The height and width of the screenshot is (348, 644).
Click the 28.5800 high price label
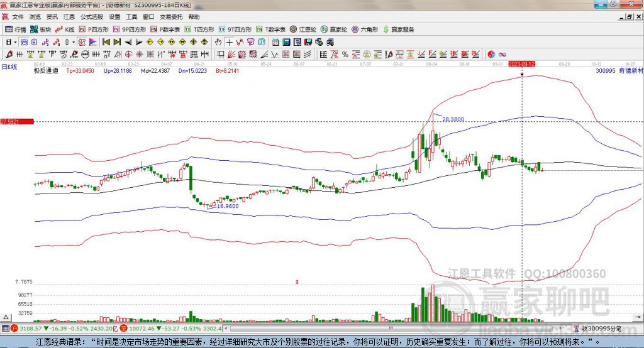[453, 119]
